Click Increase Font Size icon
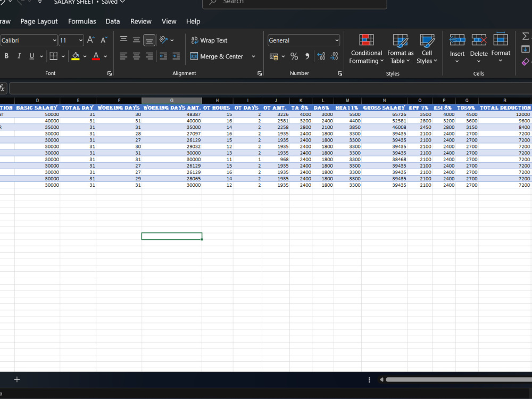 point(90,40)
